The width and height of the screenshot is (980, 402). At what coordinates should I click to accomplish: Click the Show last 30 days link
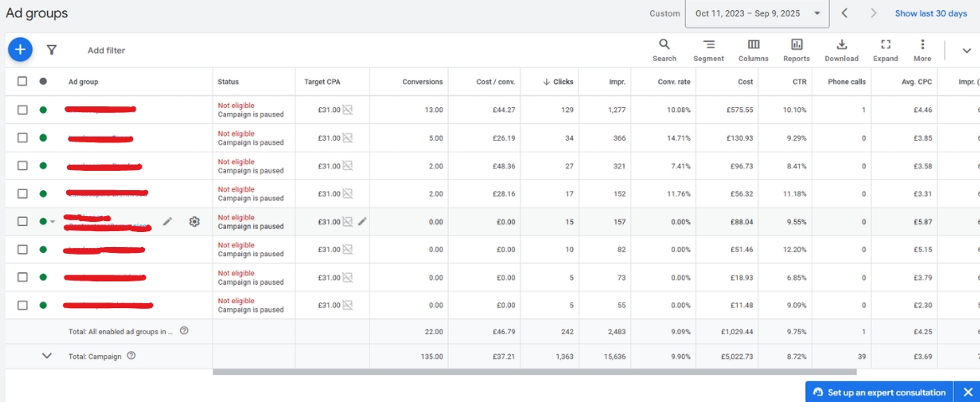[931, 13]
